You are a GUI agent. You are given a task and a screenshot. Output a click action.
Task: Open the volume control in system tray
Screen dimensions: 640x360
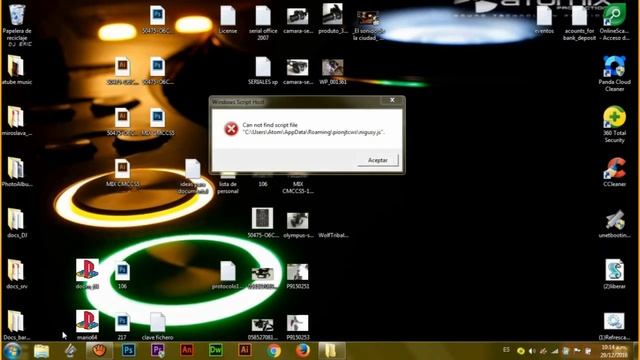[531, 351]
